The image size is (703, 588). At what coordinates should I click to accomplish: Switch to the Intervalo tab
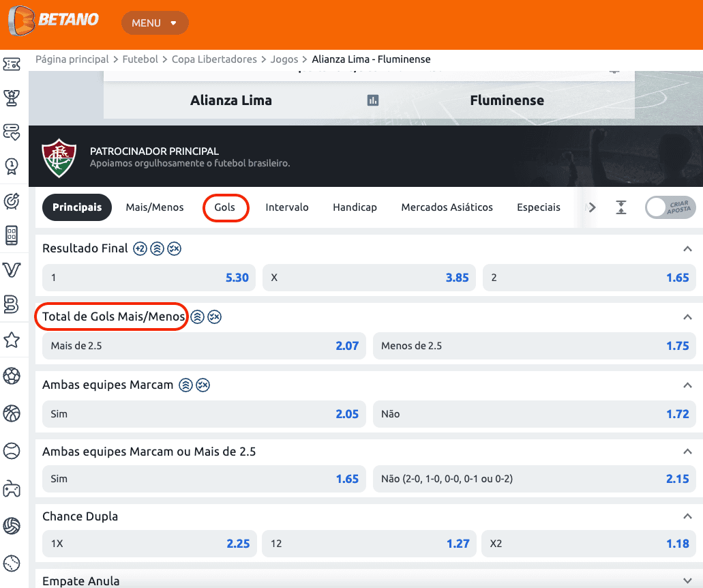point(287,207)
